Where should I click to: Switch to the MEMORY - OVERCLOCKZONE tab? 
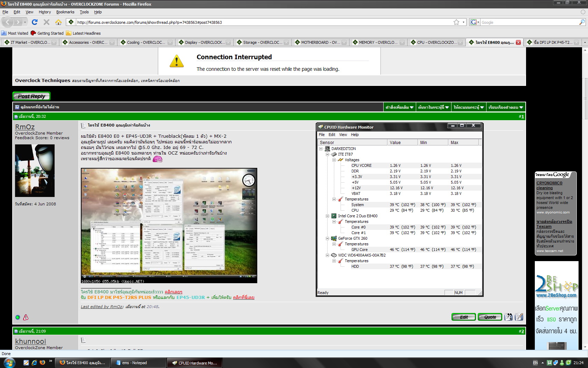pyautogui.click(x=378, y=42)
